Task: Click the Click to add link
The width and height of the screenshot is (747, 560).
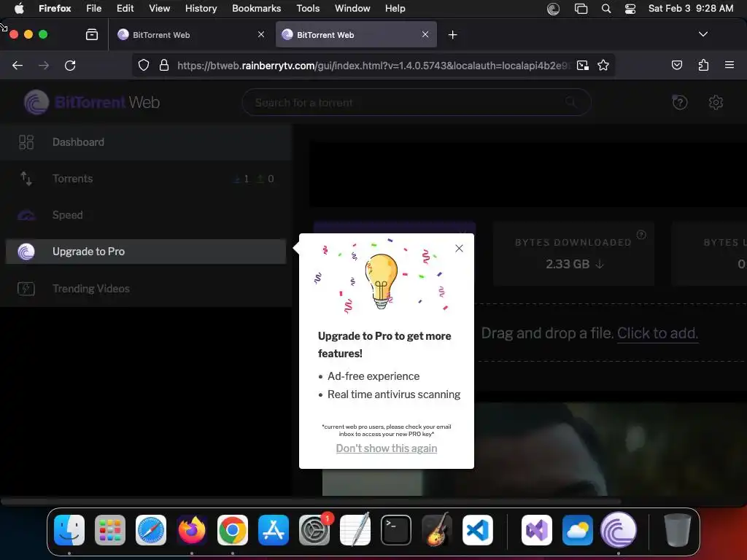Action: (x=657, y=332)
